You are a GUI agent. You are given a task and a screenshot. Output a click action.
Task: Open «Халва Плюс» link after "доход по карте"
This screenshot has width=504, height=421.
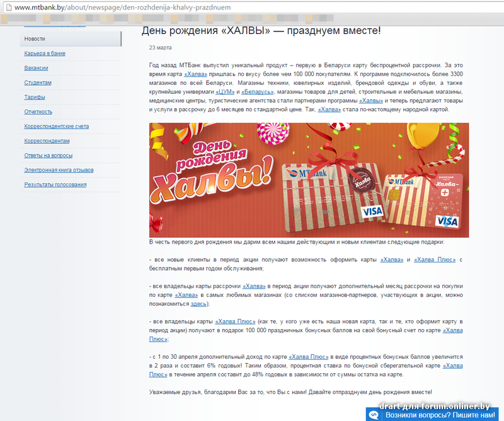point(309,357)
